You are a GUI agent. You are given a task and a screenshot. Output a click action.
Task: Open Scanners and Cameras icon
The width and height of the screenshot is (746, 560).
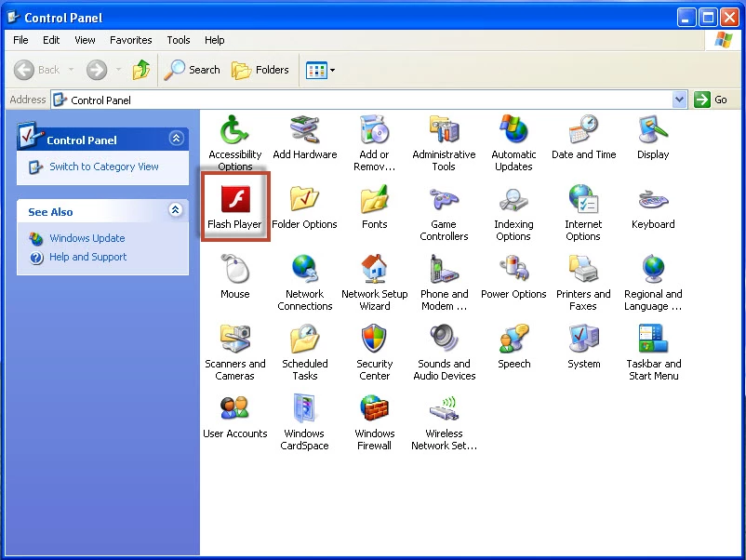click(235, 339)
